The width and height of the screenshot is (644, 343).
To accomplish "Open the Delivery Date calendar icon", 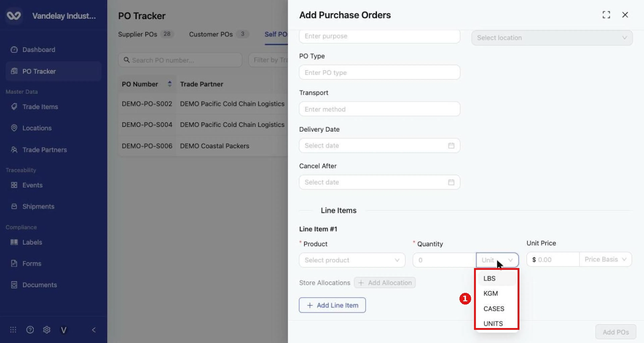I will pos(451,146).
